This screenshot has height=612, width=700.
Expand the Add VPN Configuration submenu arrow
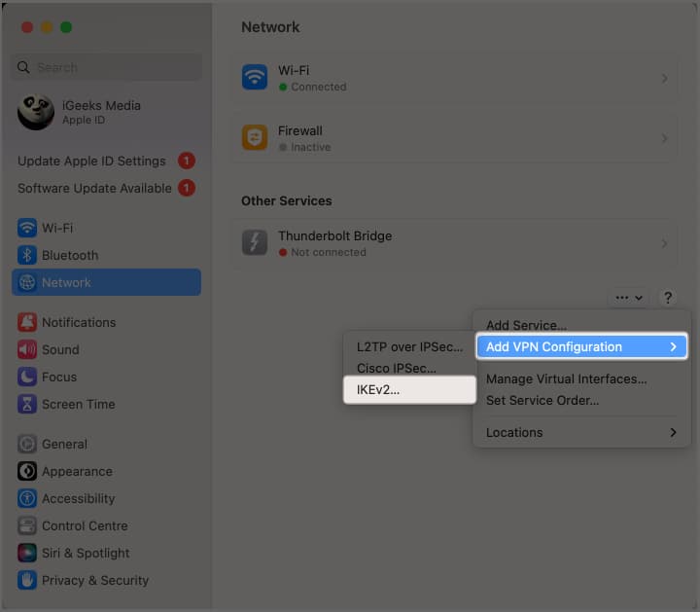tap(673, 346)
